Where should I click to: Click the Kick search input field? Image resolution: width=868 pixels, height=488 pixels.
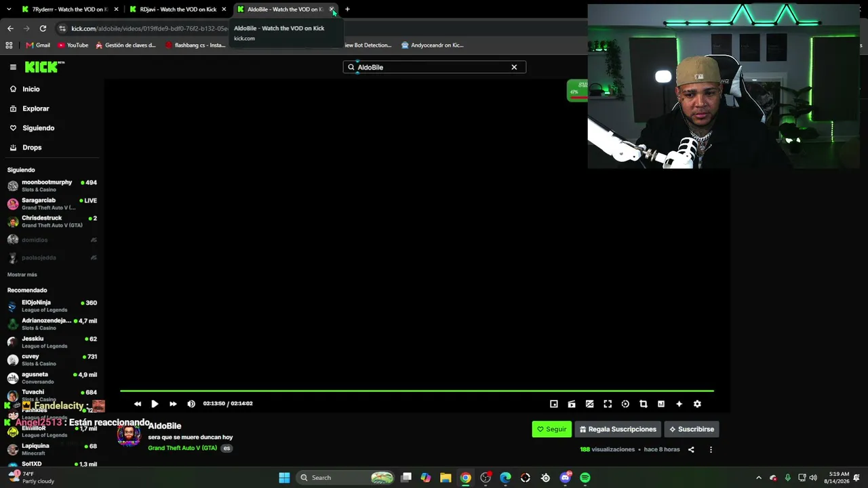tap(434, 67)
